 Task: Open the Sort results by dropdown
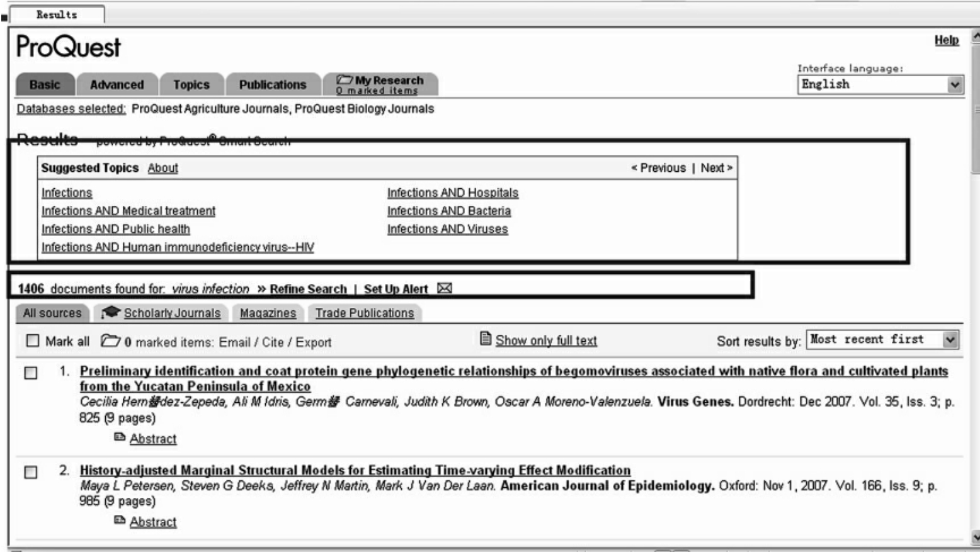tap(882, 340)
